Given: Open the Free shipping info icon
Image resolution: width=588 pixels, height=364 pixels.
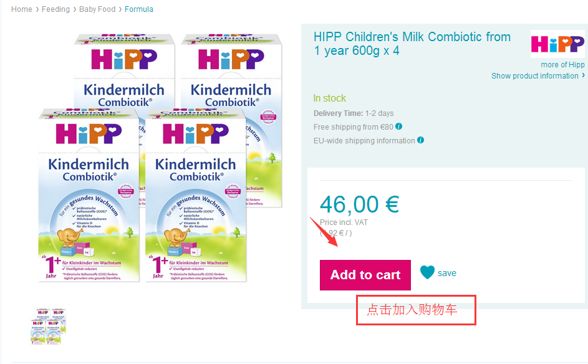Looking at the screenshot, I should [399, 127].
